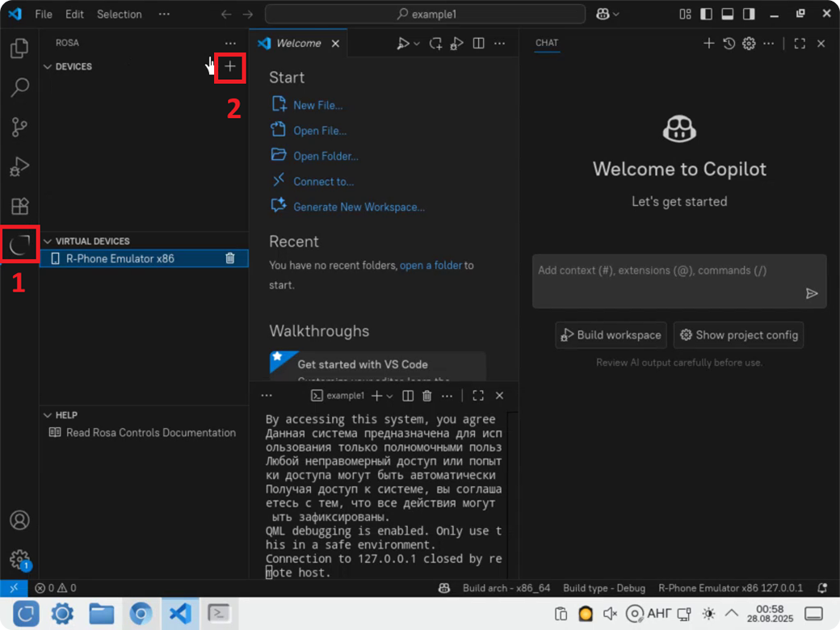Split the editor using the split icon
This screenshot has height=630, width=840.
coord(478,43)
